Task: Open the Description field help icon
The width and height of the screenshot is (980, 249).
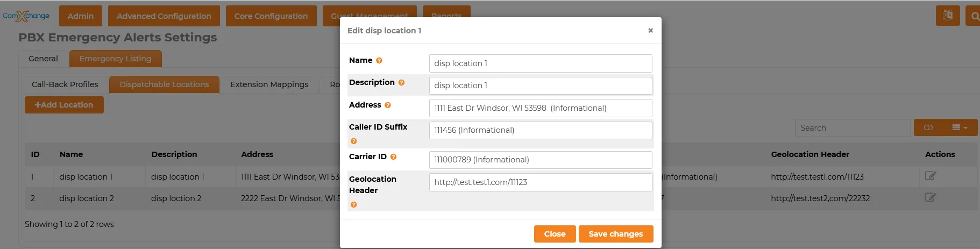Action: point(401,83)
